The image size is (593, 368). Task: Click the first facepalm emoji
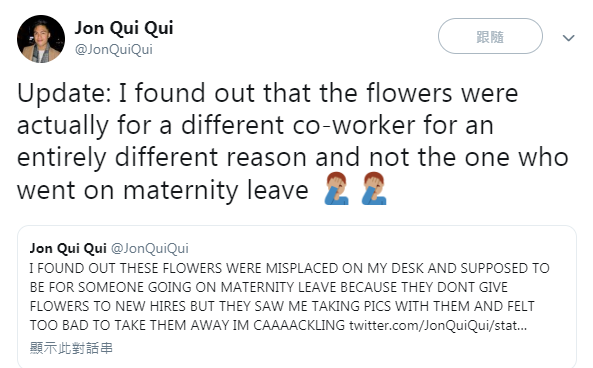point(337,188)
